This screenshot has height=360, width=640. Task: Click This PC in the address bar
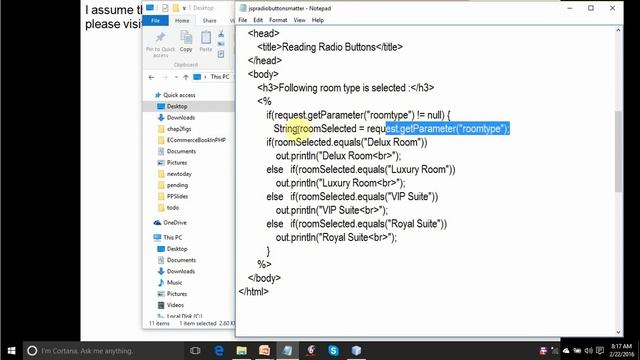(220, 77)
